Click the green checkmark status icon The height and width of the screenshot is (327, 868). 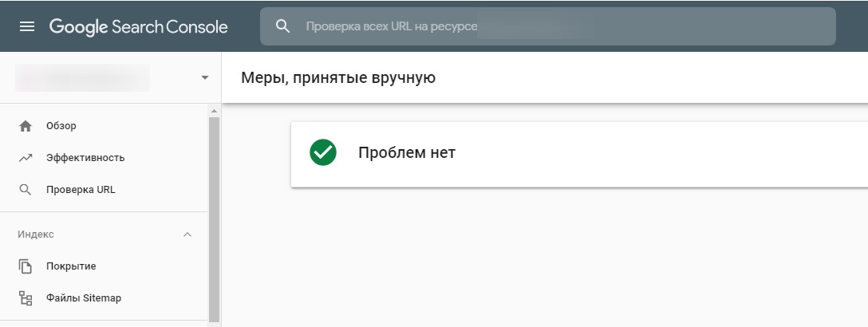point(323,152)
